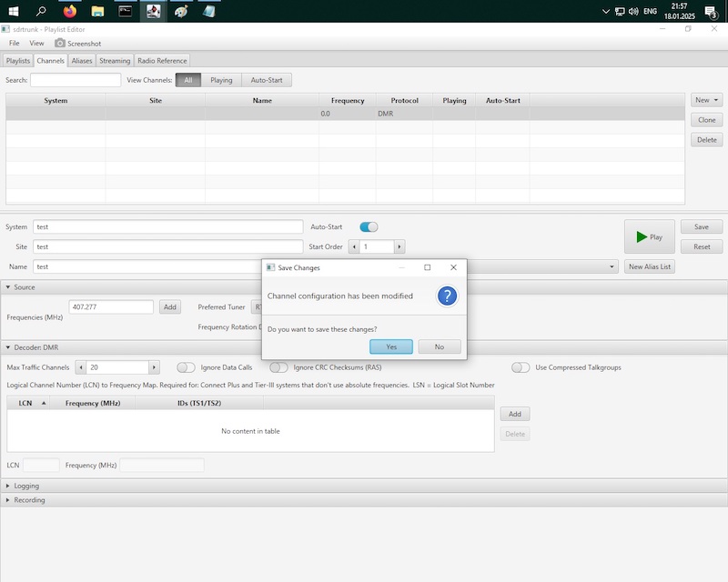Expand the Recording section

(8, 500)
